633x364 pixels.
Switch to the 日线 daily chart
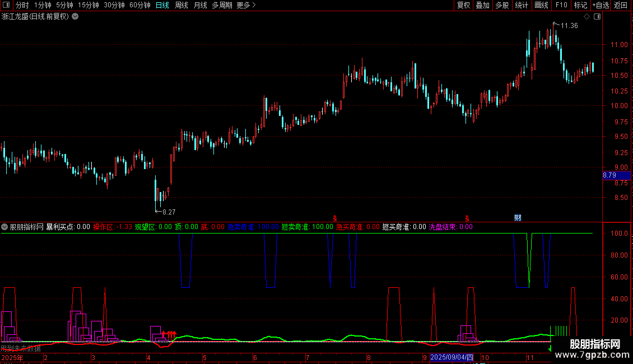pos(162,5)
